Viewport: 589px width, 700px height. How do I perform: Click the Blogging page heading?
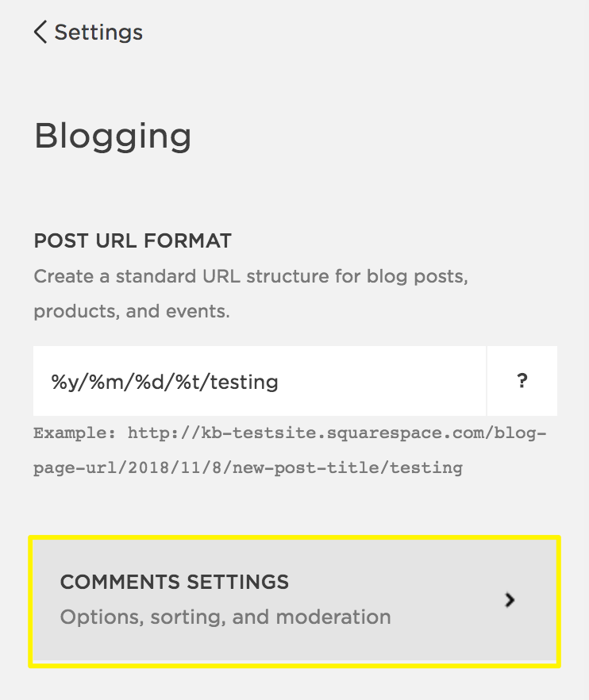pyautogui.click(x=113, y=137)
